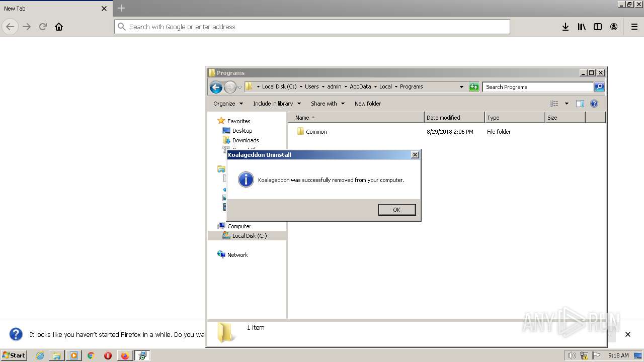Open Downloads in navigation pane
This screenshot has height=362, width=644.
click(246, 140)
